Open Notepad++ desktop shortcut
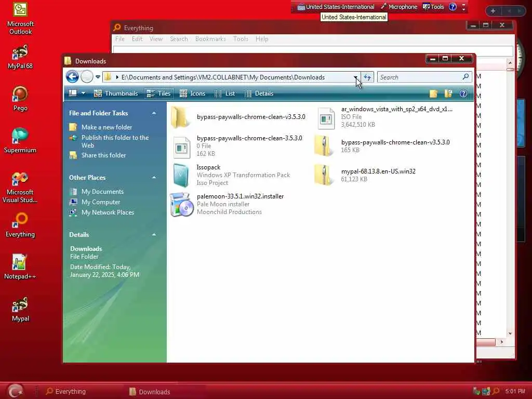The height and width of the screenshot is (399, 532). pyautogui.click(x=20, y=267)
